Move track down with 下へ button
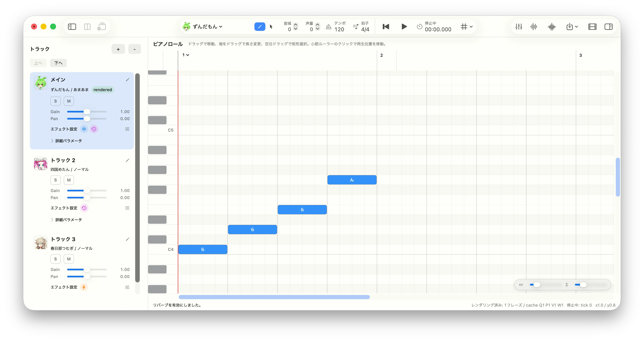This screenshot has height=341, width=644. coord(58,63)
